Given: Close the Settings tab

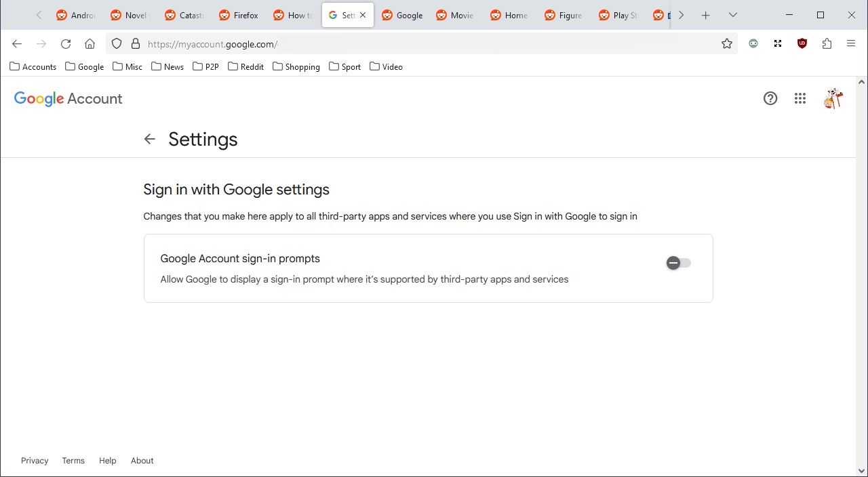Looking at the screenshot, I should (363, 15).
